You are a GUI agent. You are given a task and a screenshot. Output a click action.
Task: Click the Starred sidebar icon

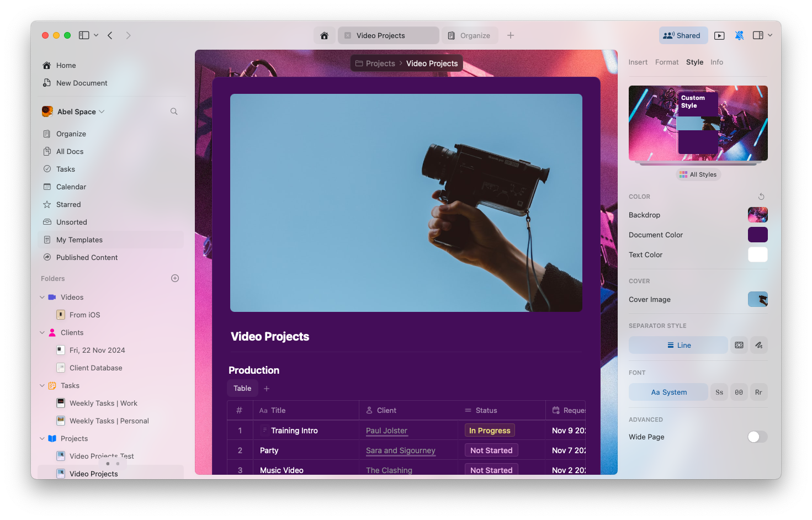(x=47, y=204)
